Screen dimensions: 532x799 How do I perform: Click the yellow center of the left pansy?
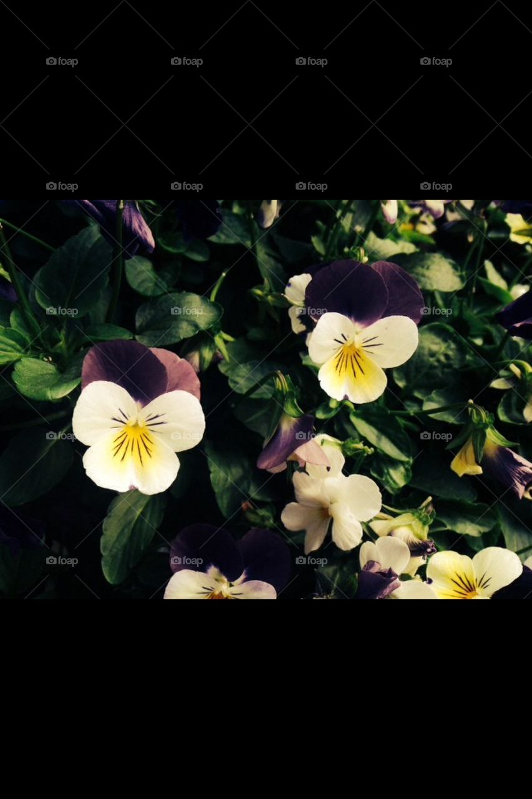133,437
